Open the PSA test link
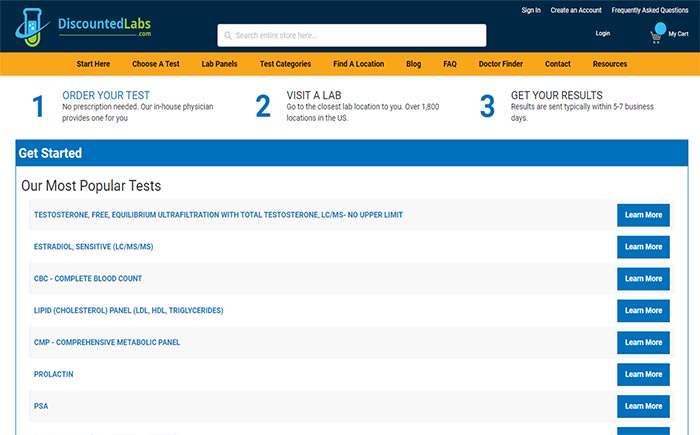 click(x=41, y=406)
